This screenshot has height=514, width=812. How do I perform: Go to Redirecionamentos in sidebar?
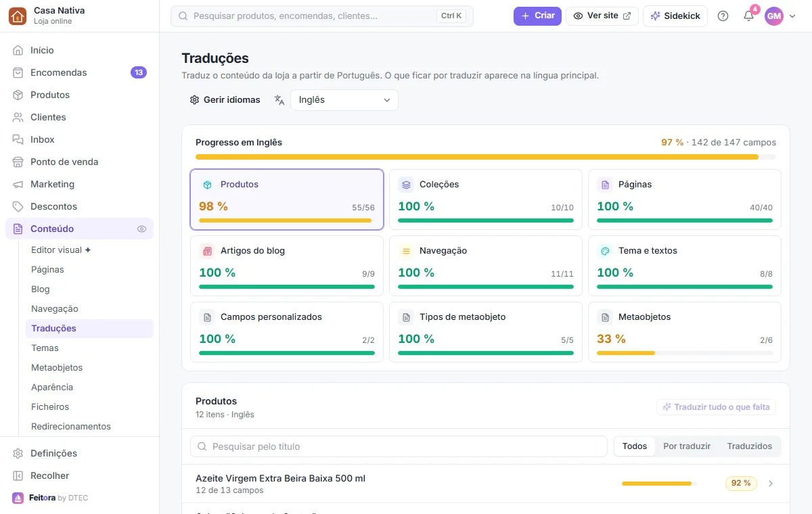point(89,426)
